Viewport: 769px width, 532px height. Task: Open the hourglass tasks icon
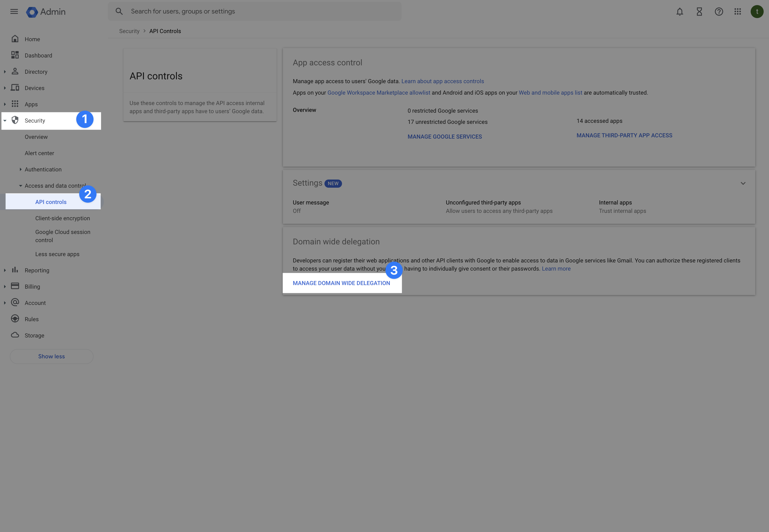pos(699,12)
